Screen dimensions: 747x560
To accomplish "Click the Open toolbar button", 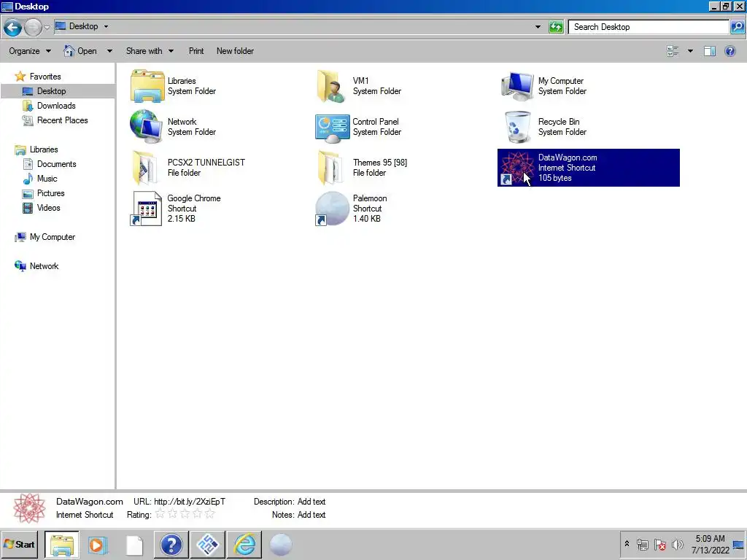I will point(80,51).
